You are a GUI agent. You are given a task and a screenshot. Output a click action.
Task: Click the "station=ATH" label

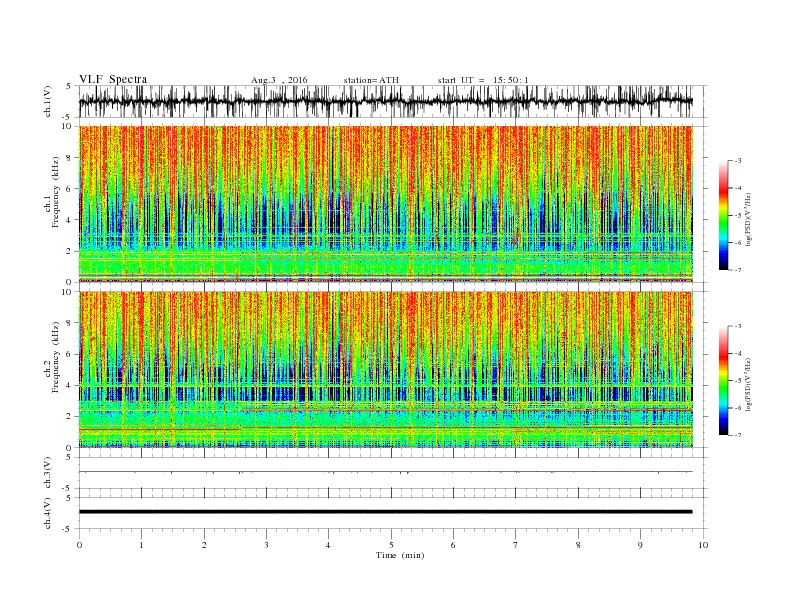click(371, 80)
